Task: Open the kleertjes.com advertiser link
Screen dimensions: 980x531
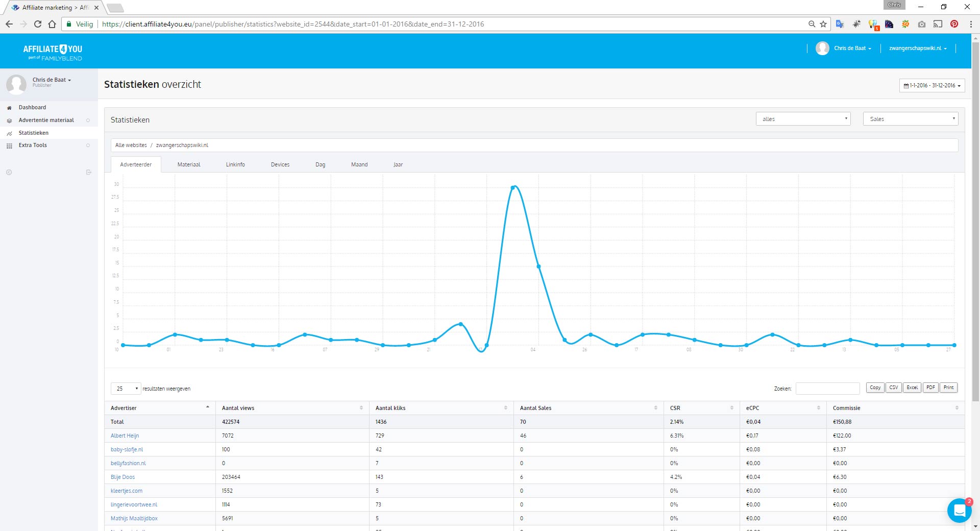Action: [x=127, y=491]
